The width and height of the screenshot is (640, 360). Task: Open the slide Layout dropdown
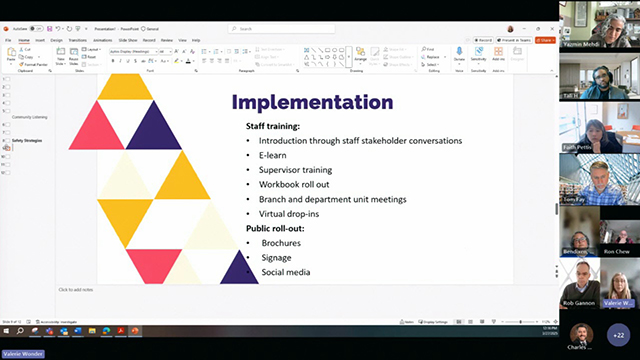(91, 49)
